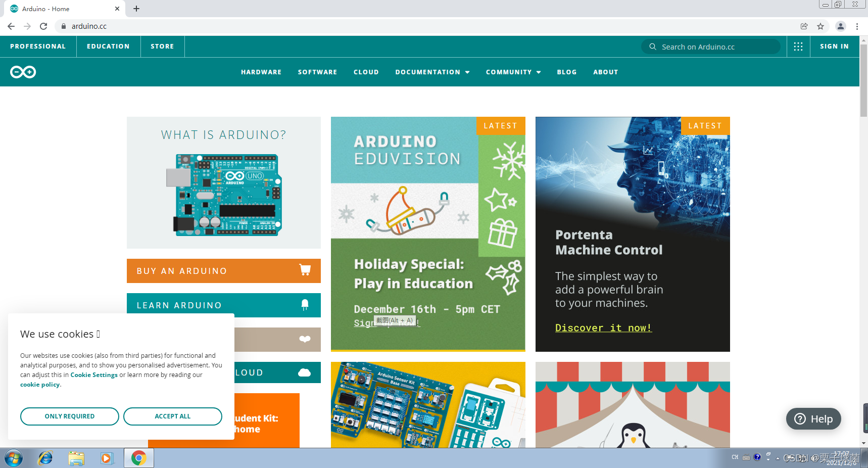The height and width of the screenshot is (468, 868).
Task: Open Portenta Machine Control card
Action: click(633, 234)
